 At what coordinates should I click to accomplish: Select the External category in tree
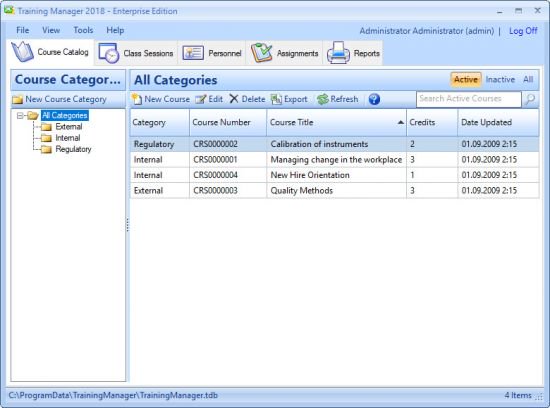tap(69, 127)
